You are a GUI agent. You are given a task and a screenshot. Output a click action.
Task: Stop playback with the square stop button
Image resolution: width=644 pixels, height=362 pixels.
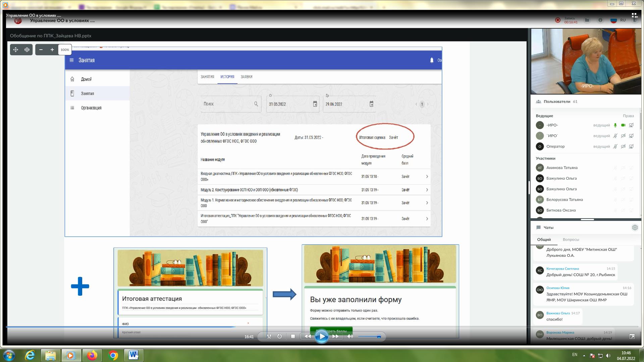point(293,336)
